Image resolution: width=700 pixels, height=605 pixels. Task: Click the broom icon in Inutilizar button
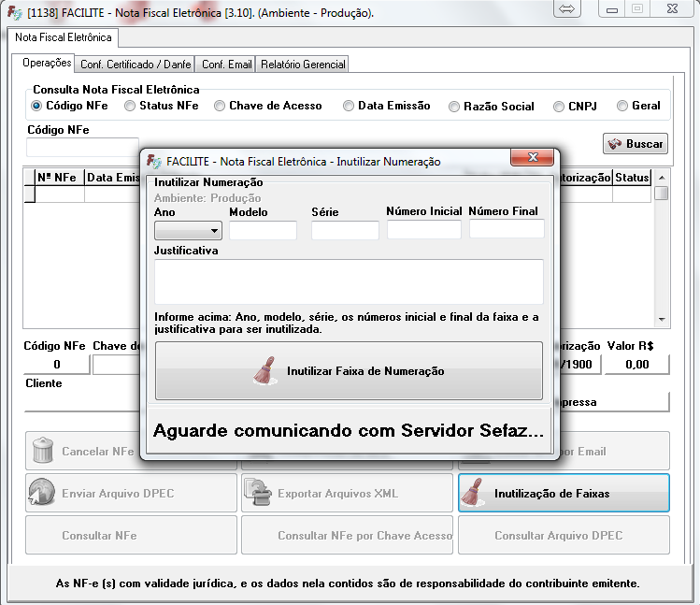tap(265, 371)
